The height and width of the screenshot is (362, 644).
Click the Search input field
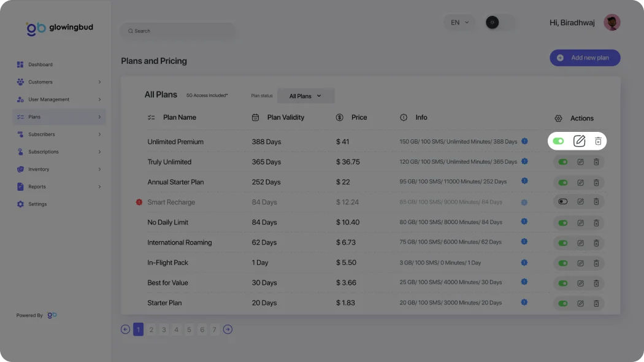[178, 31]
